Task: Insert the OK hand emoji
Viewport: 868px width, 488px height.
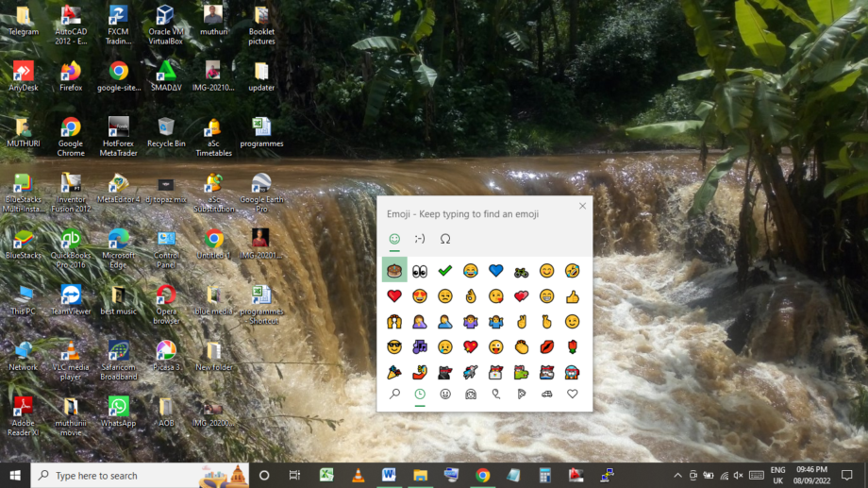Action: [471, 296]
